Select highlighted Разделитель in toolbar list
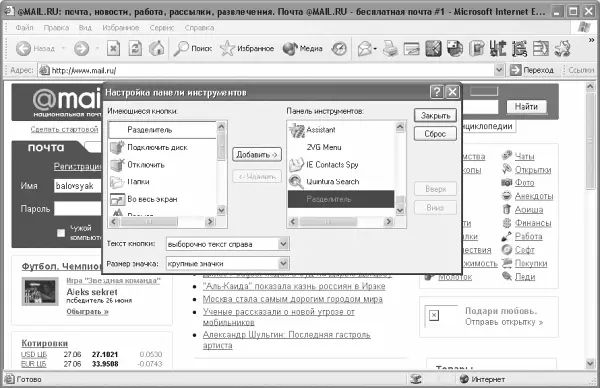 tap(341, 199)
